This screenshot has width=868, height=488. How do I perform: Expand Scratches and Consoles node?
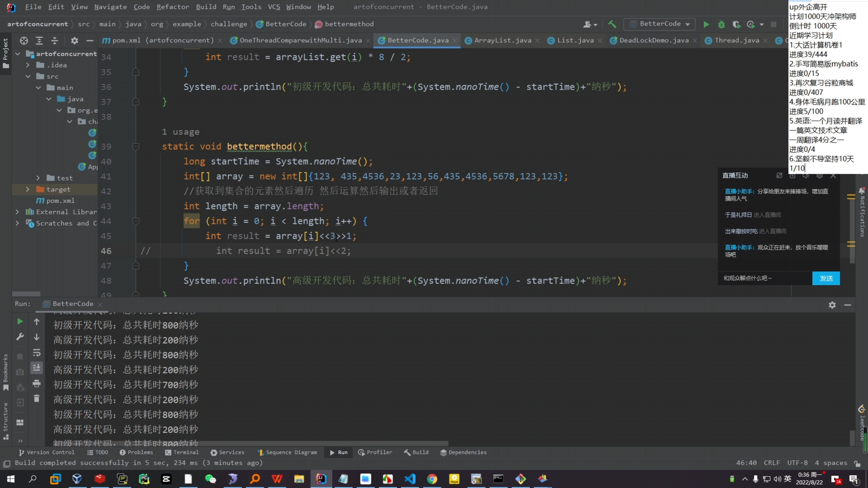coord(18,223)
